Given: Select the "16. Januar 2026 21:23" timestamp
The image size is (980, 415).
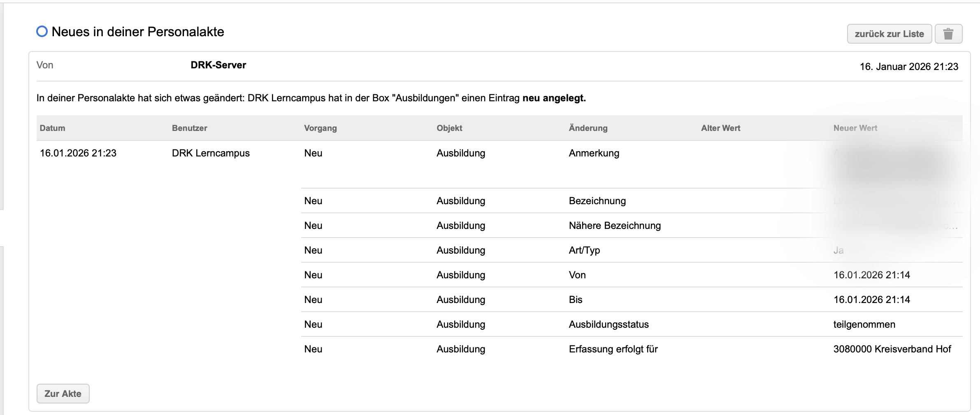Looking at the screenshot, I should [x=908, y=67].
